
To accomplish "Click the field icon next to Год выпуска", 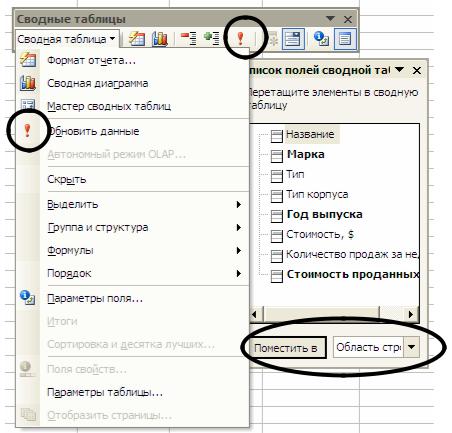I will pyautogui.click(x=276, y=216).
